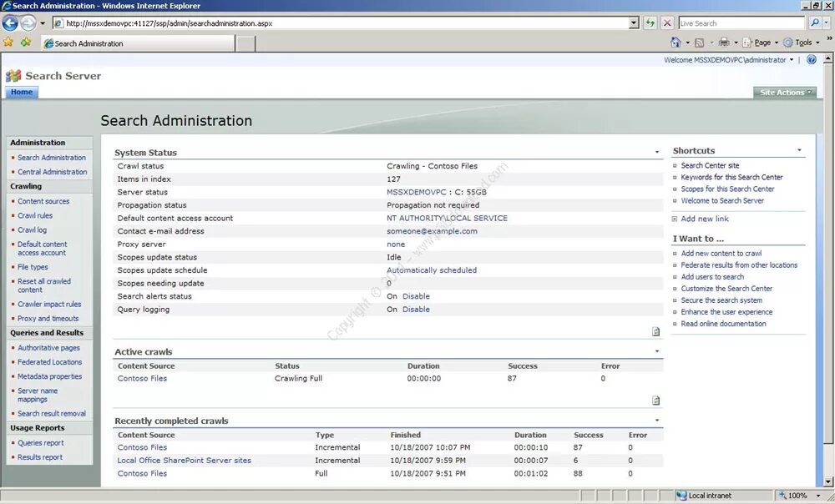Expand Recently completed crawls menu arrow
Screen dimensions: 835x504
[656, 420]
